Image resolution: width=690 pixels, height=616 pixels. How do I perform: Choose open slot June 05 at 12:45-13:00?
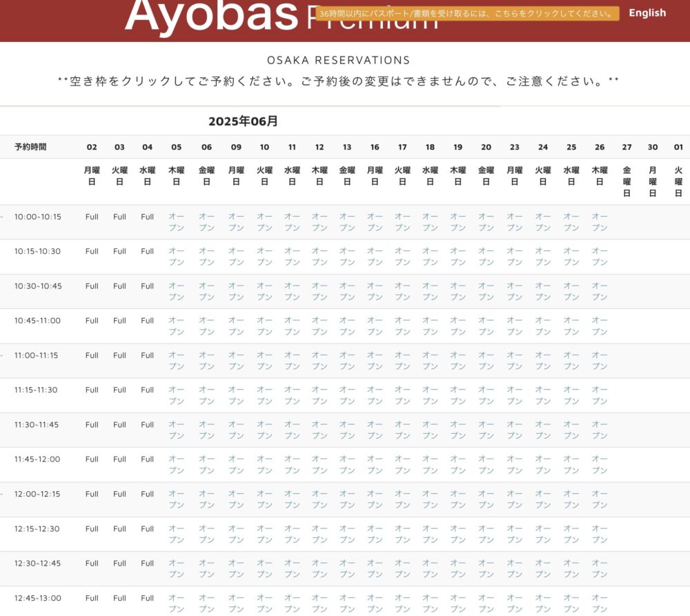(x=176, y=604)
